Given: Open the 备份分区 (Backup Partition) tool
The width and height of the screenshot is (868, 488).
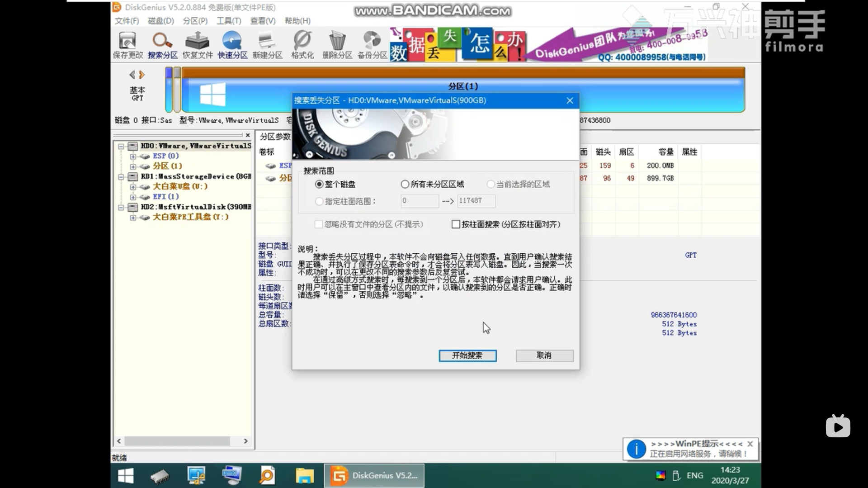Looking at the screenshot, I should click(372, 45).
